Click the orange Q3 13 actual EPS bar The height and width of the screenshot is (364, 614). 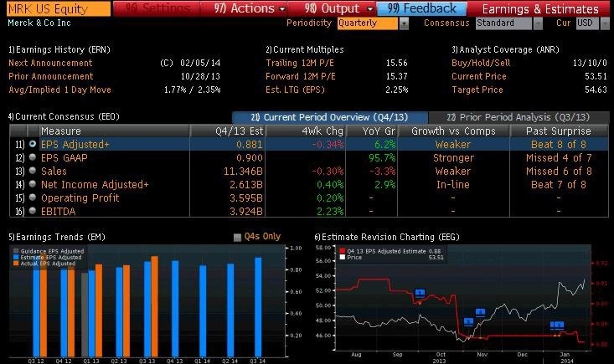[x=155, y=306]
